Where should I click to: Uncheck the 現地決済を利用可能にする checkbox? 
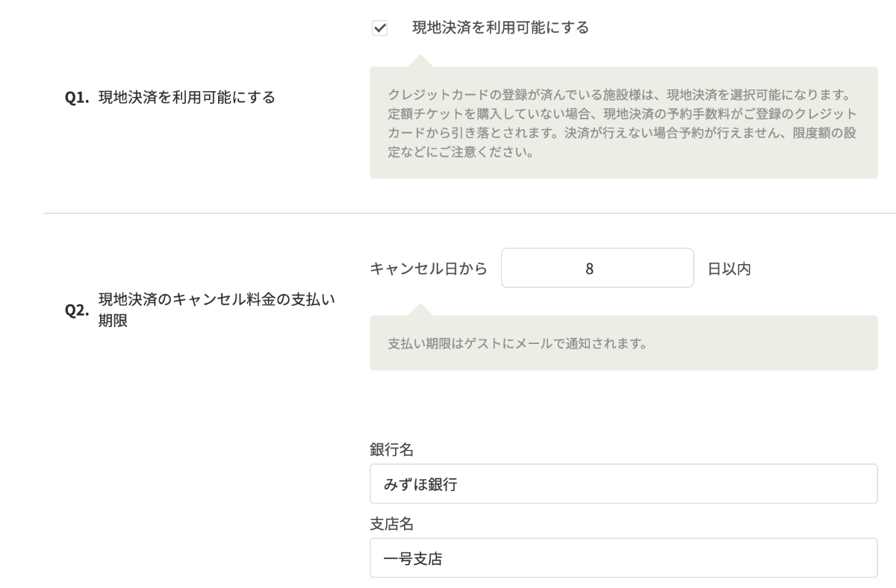[379, 29]
